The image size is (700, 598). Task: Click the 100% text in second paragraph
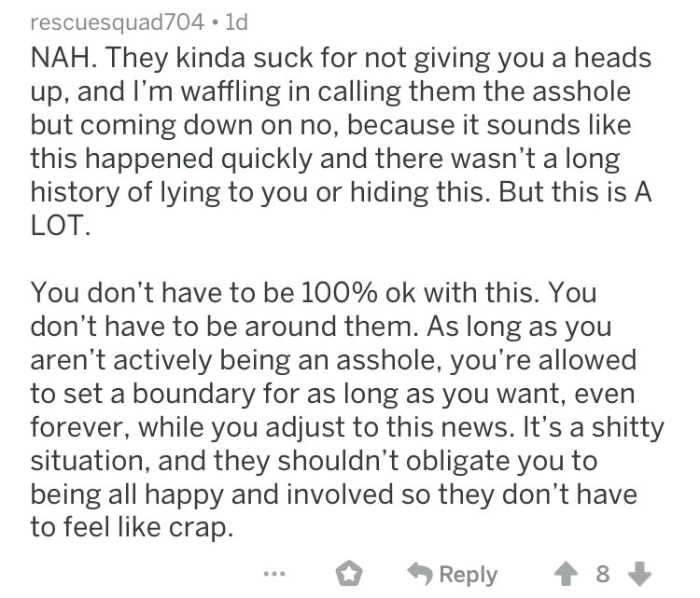point(340,292)
